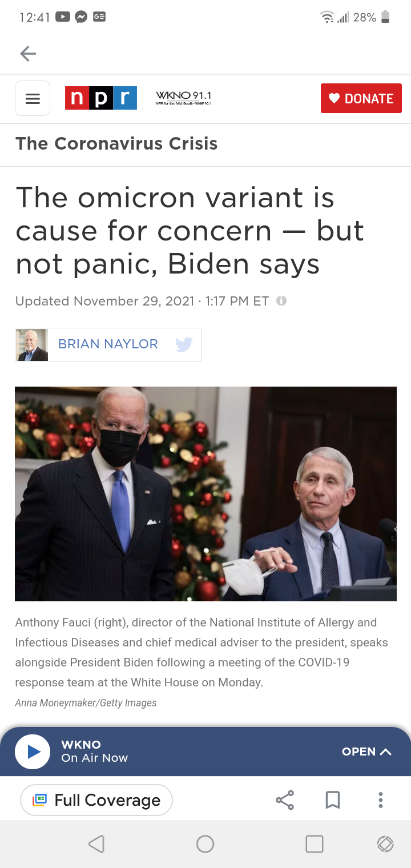Open the hamburger navigation menu
The image size is (411, 868).
(33, 99)
